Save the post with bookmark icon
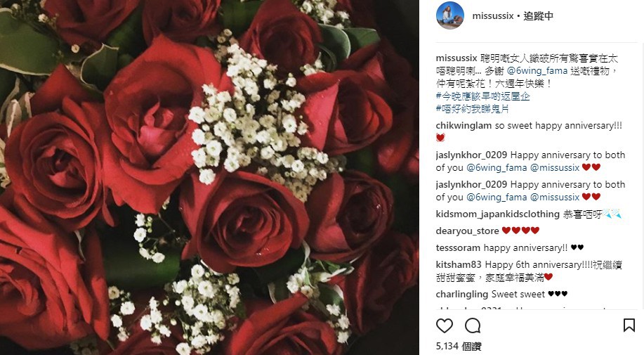The width and height of the screenshot is (644, 355). [629, 325]
